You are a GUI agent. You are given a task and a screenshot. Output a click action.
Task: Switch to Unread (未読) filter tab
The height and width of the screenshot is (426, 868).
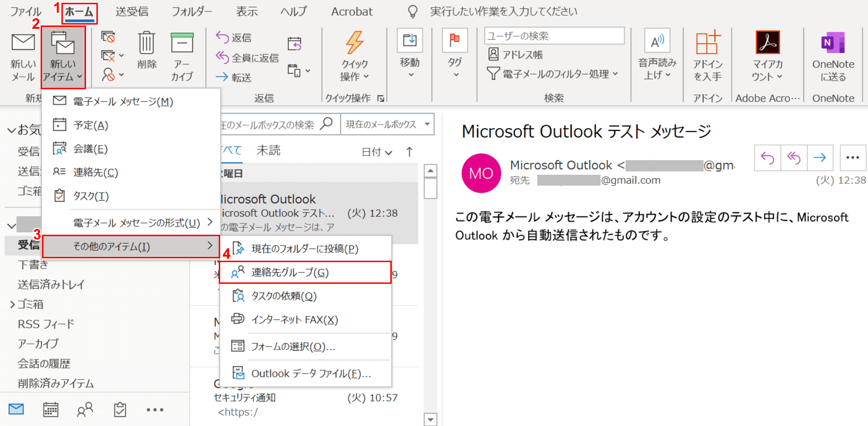pos(268,151)
